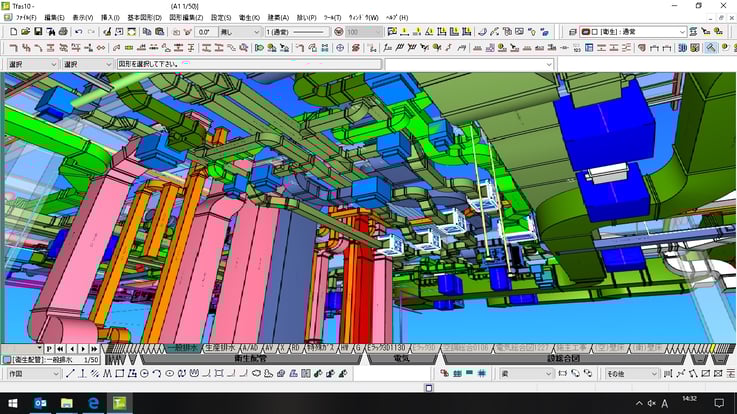
Task: Open the 衛生(K) menu
Action: pyautogui.click(x=249, y=17)
